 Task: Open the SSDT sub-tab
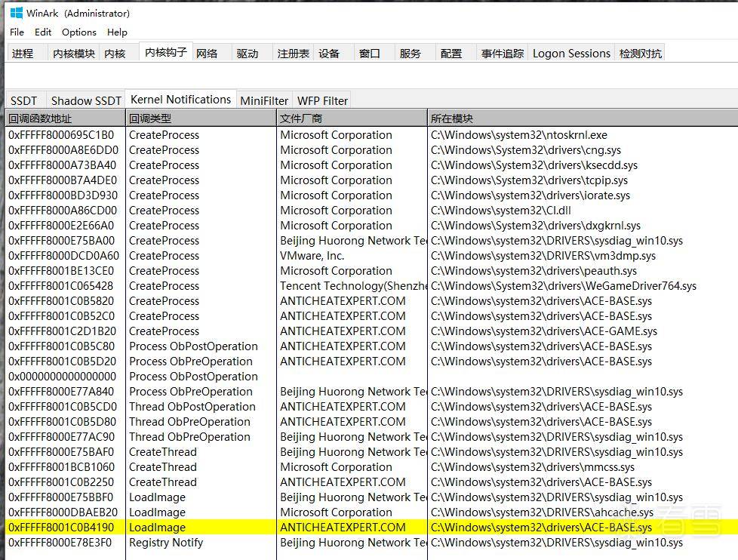click(24, 100)
